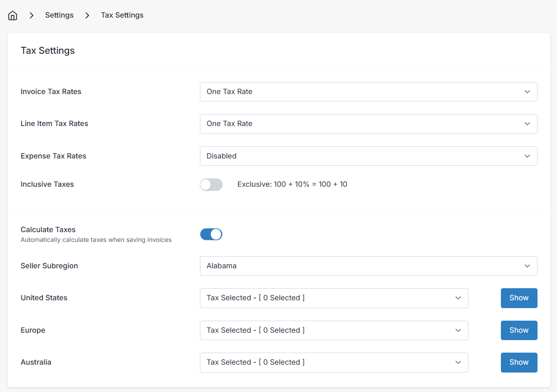Screen dimensions: 557x392
Task: Open the Settings breadcrumb link
Action: [x=59, y=15]
